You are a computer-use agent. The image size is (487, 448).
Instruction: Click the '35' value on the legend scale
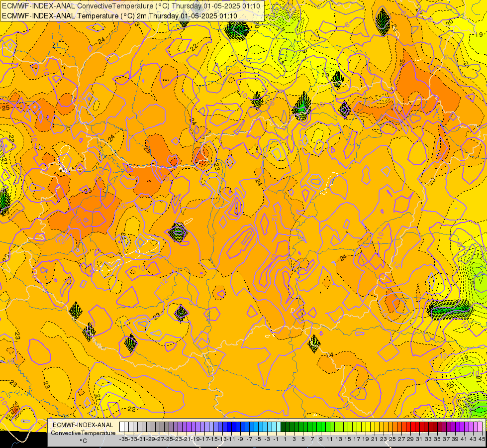coord(437,439)
